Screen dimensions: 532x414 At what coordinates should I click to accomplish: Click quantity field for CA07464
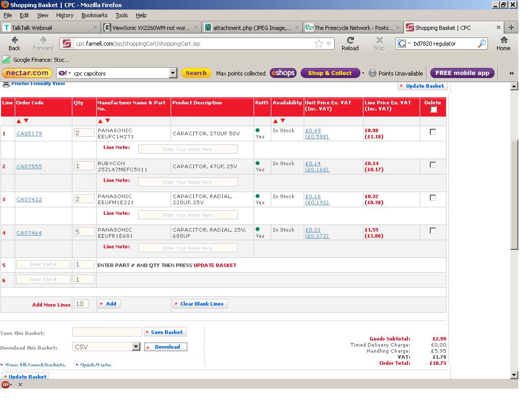[84, 232]
